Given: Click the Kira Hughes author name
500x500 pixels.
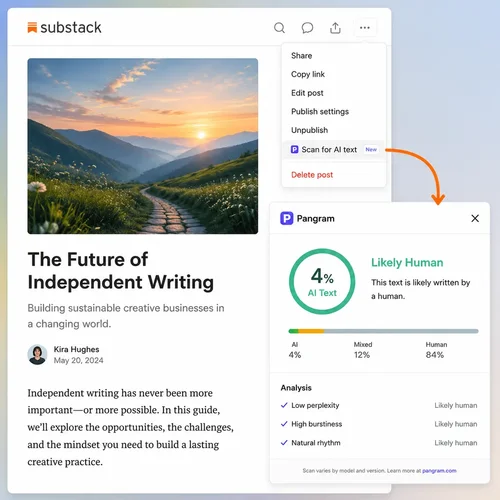Looking at the screenshot, I should point(76,349).
